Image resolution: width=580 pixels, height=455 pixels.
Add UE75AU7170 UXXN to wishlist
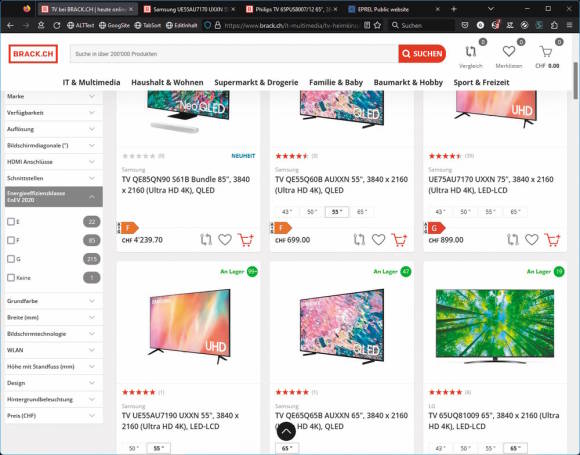(x=532, y=240)
